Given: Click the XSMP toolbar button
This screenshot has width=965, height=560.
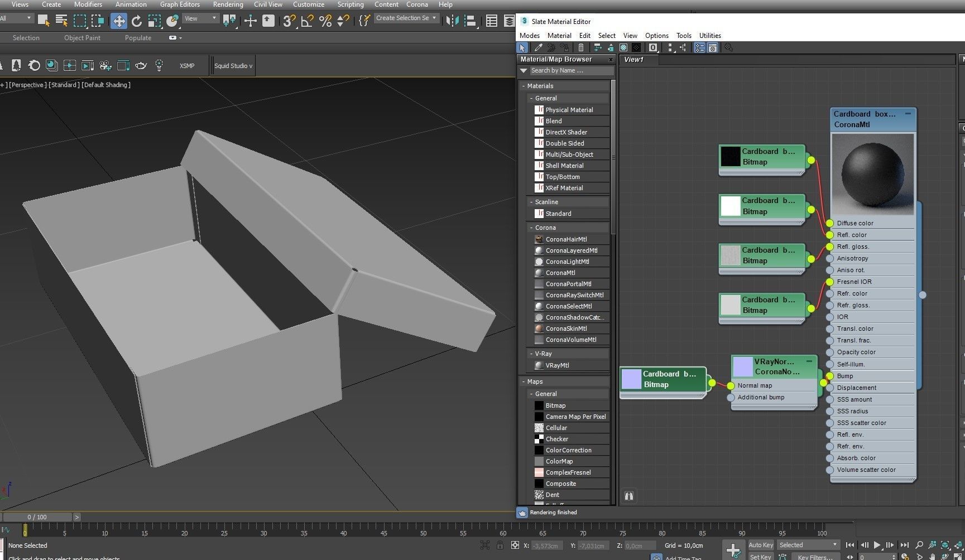Looking at the screenshot, I should coord(187,66).
